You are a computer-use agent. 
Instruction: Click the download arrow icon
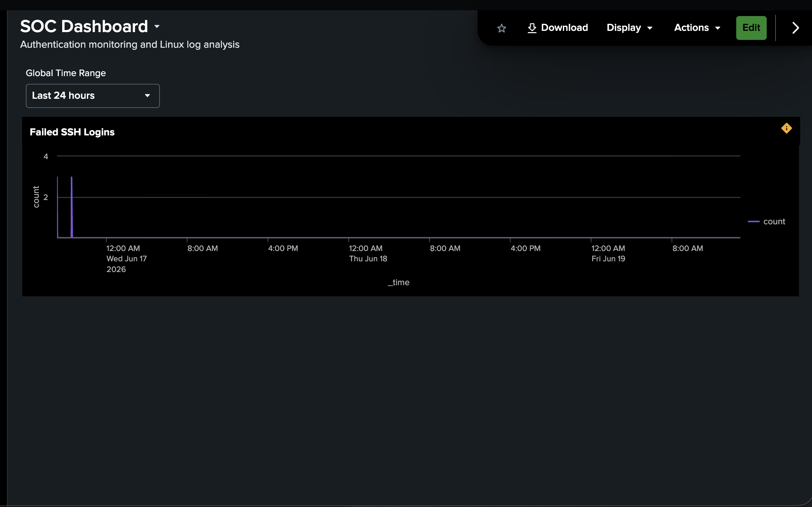point(532,28)
